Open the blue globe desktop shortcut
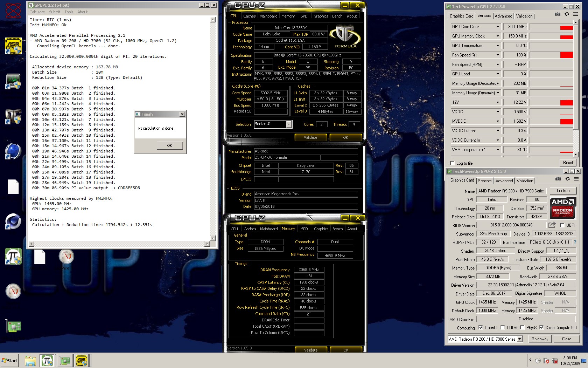Screen dimensions: 588x368 (13, 151)
